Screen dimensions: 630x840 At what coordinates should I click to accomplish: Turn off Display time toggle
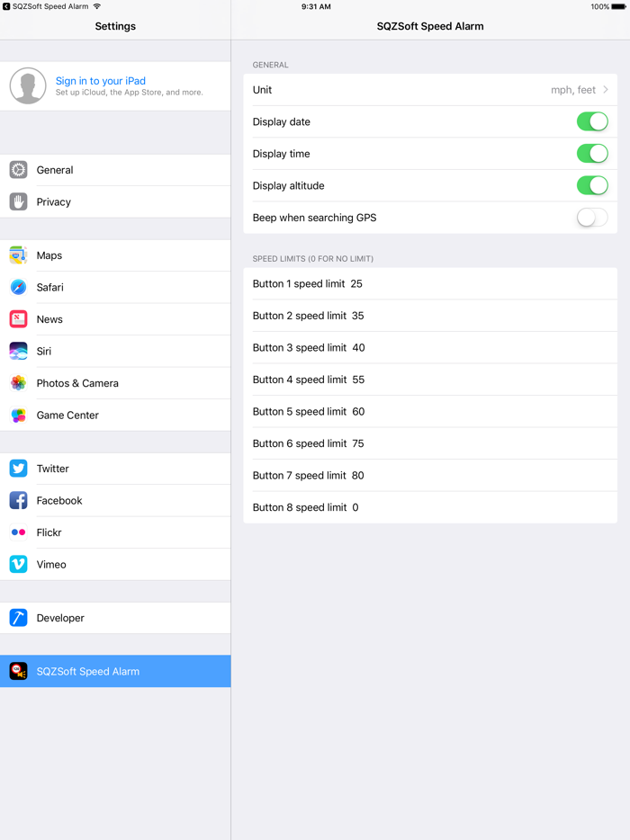tap(592, 154)
